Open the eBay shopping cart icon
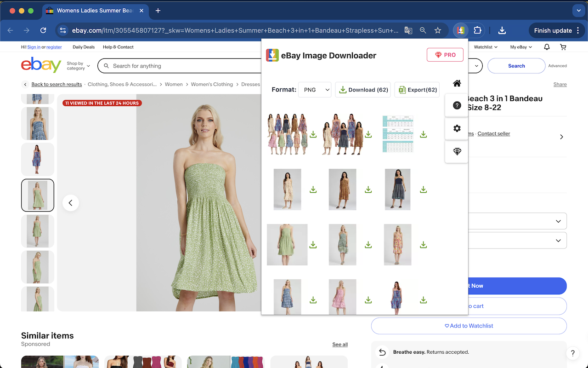The image size is (588, 368). 563,46
